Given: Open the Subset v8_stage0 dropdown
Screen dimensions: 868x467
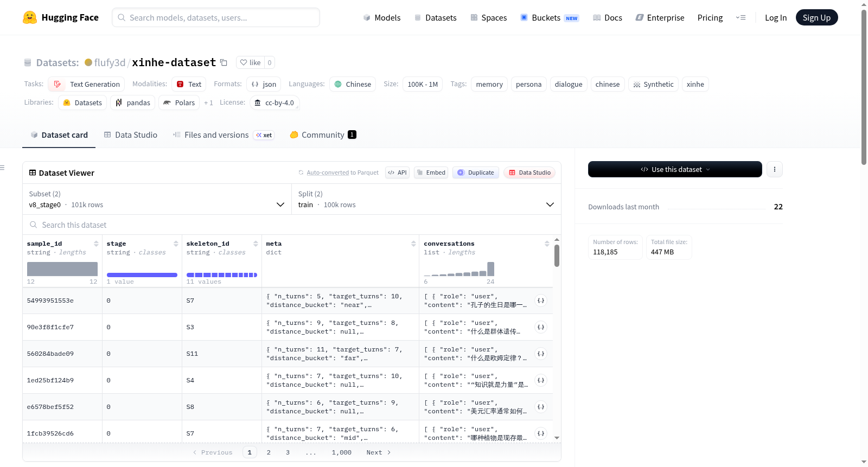Looking at the screenshot, I should (157, 199).
